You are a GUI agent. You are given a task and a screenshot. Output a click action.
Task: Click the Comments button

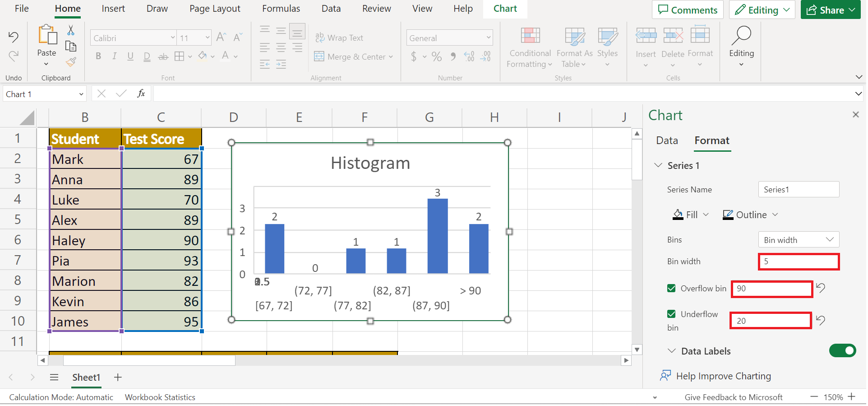(687, 10)
